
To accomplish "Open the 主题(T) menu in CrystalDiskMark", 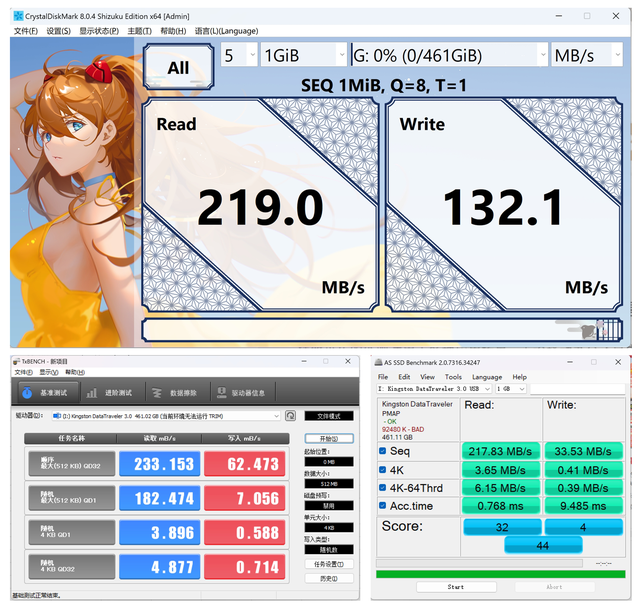I will tap(140, 31).
